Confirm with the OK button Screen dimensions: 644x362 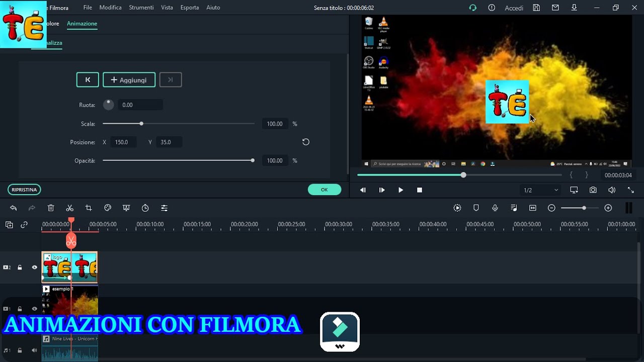click(325, 190)
